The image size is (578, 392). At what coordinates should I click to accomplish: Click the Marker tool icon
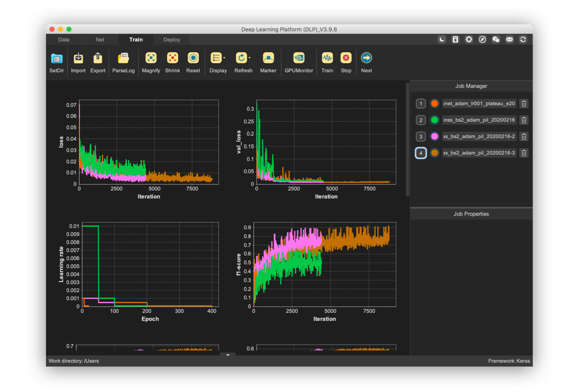[x=268, y=58]
